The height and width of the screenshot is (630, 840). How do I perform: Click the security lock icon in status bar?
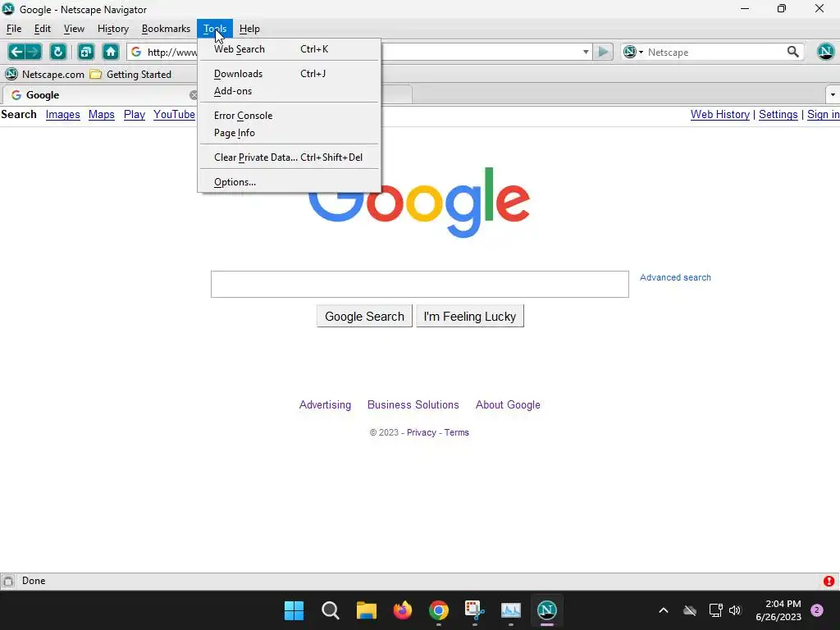tap(8, 581)
